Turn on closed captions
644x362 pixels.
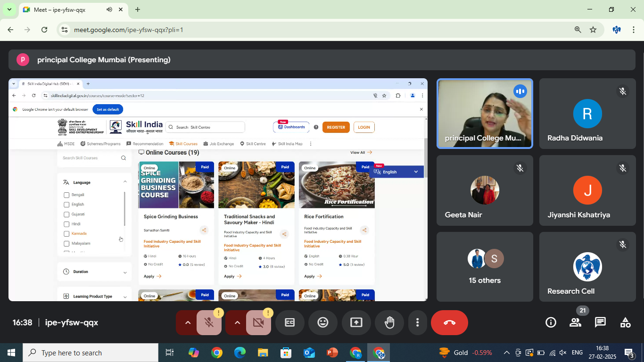pyautogui.click(x=289, y=322)
